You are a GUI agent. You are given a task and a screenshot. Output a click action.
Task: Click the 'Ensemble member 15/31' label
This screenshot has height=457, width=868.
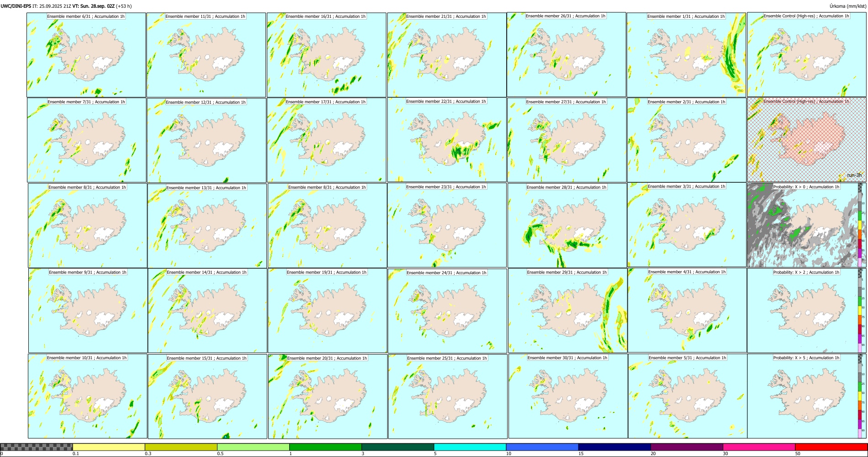206,358
